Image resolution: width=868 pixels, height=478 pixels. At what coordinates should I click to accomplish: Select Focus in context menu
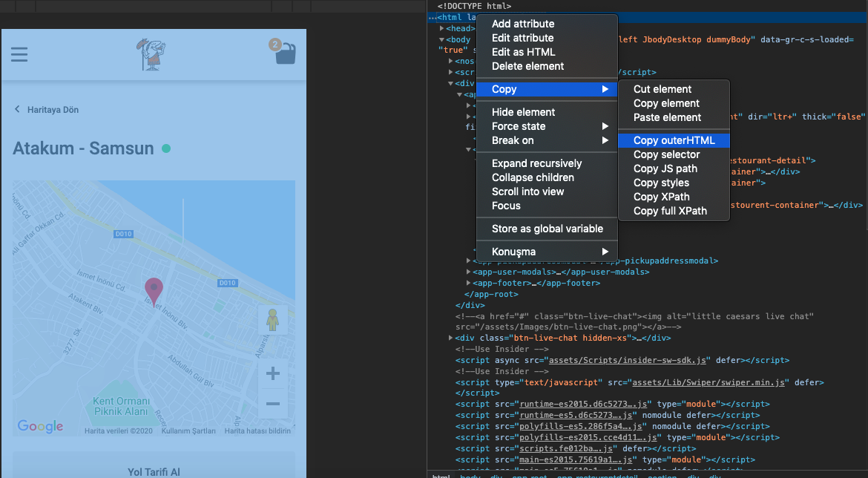click(547, 206)
